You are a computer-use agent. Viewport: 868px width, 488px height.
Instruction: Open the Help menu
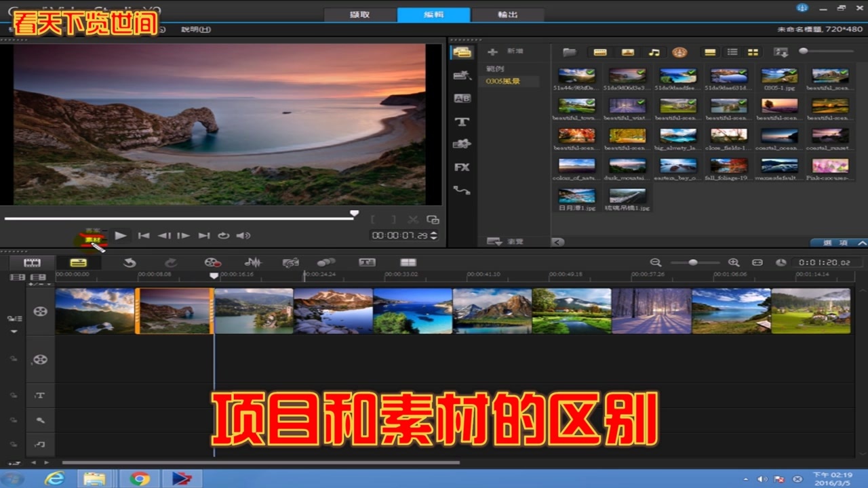coord(196,29)
